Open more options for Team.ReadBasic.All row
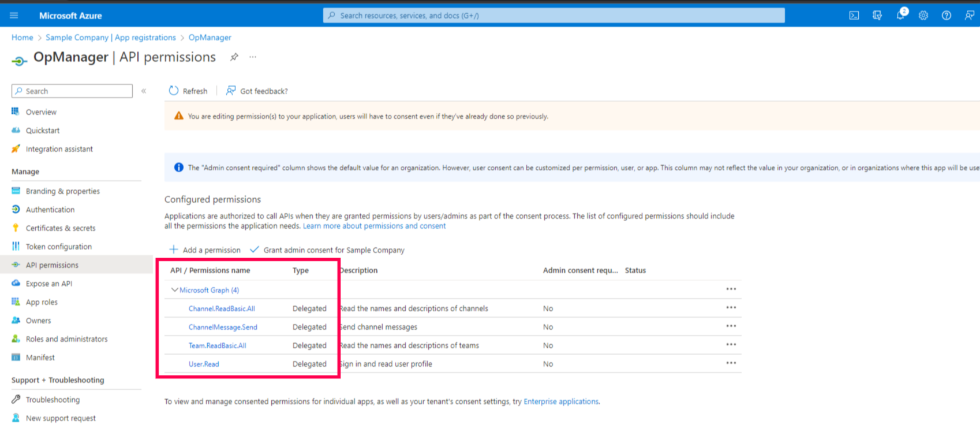The height and width of the screenshot is (439, 980). tap(731, 344)
